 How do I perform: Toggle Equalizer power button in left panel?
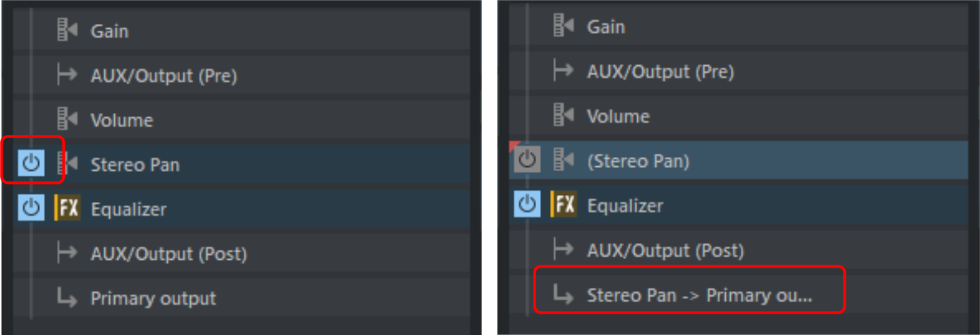pyautogui.click(x=31, y=208)
